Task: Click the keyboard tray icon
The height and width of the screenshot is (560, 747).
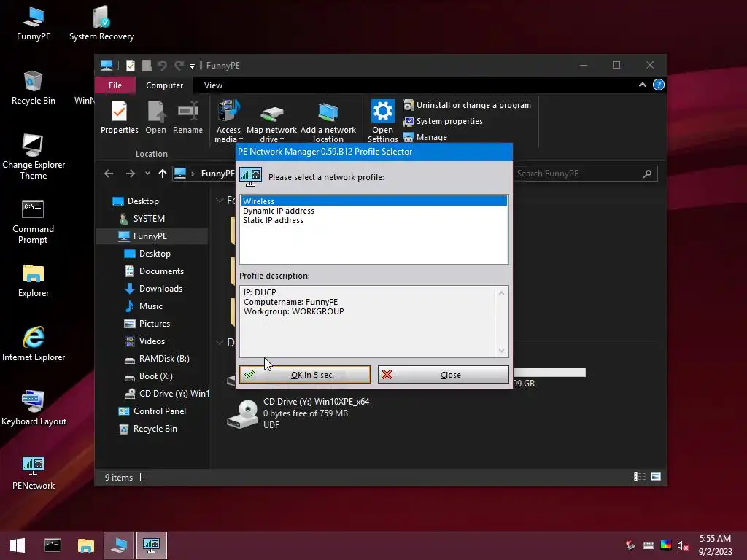Action: pos(648,545)
